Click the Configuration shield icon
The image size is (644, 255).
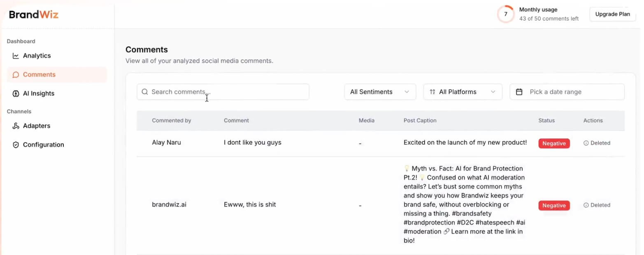pyautogui.click(x=16, y=145)
